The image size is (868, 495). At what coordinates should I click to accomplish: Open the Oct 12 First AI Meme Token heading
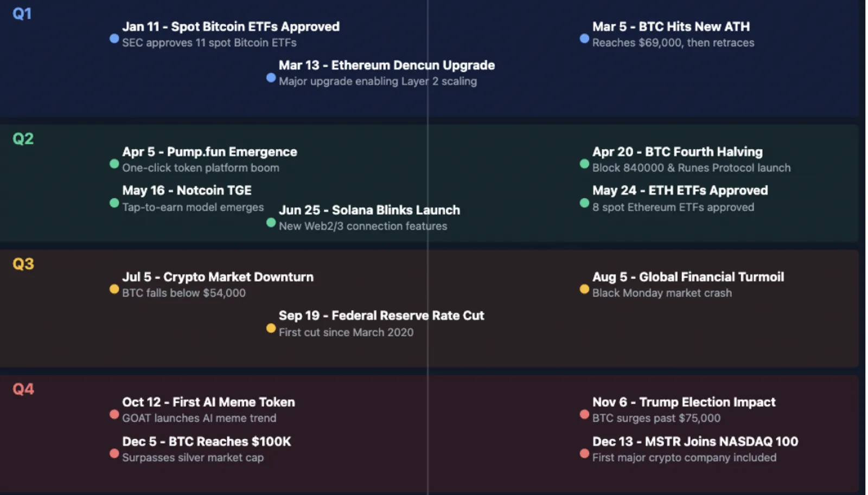click(208, 402)
